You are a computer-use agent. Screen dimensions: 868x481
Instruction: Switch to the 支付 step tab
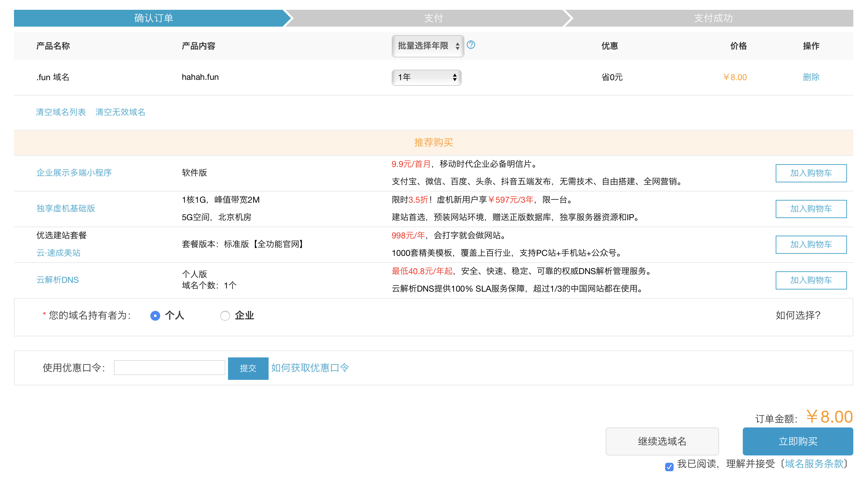434,18
